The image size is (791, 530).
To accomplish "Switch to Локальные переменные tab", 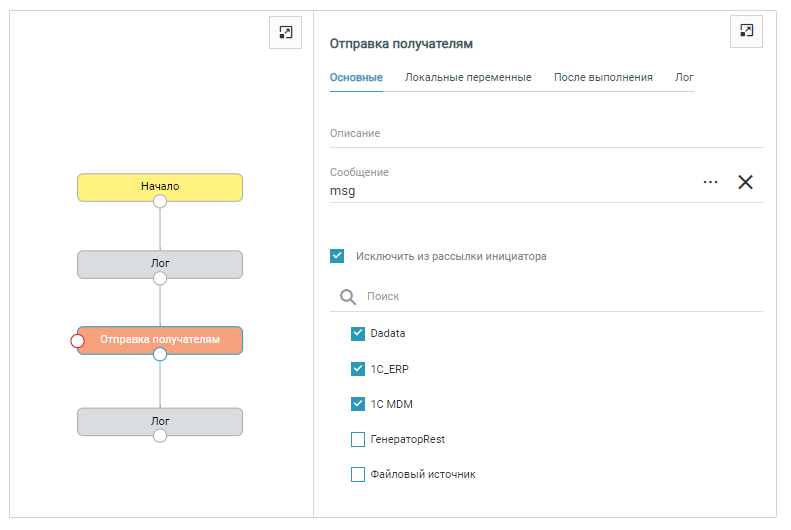I will point(467,77).
